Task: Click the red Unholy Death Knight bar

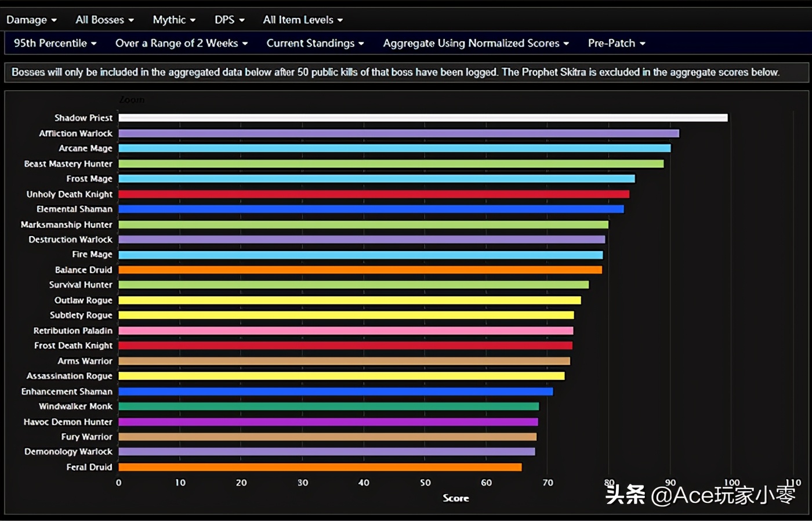Action: point(374,194)
